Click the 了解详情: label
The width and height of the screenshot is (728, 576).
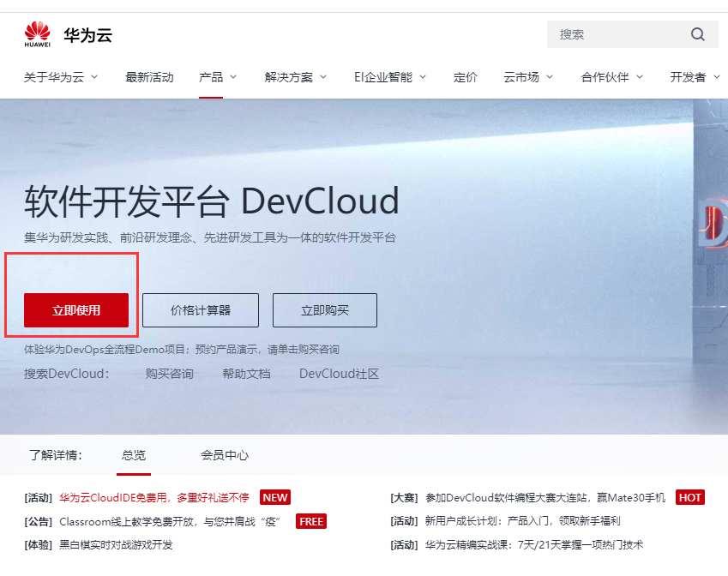(x=56, y=455)
